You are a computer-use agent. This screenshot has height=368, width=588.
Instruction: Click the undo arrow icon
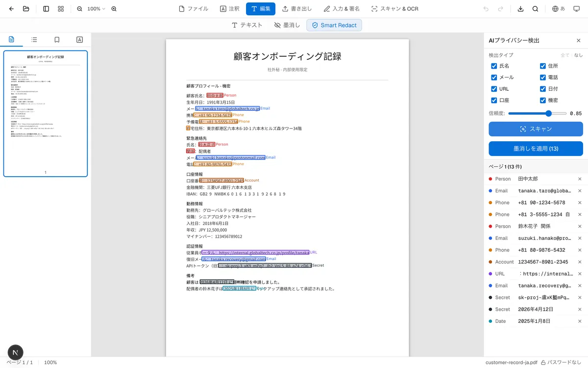click(486, 9)
